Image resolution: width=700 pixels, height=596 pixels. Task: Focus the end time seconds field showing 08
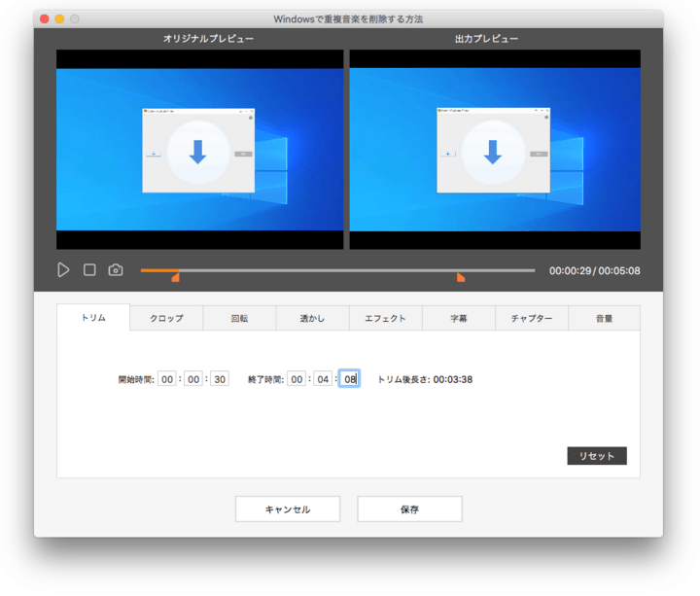[x=350, y=379]
